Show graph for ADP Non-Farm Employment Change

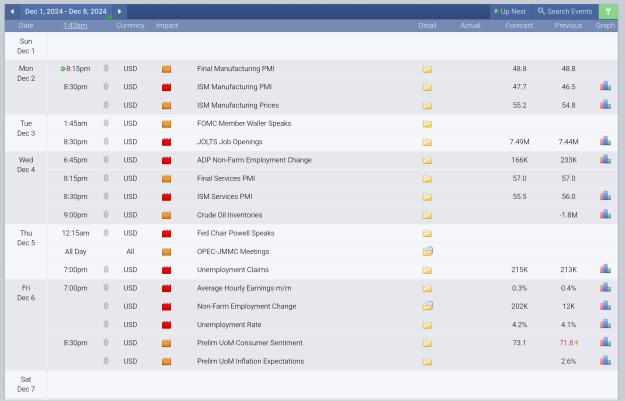pyautogui.click(x=605, y=159)
